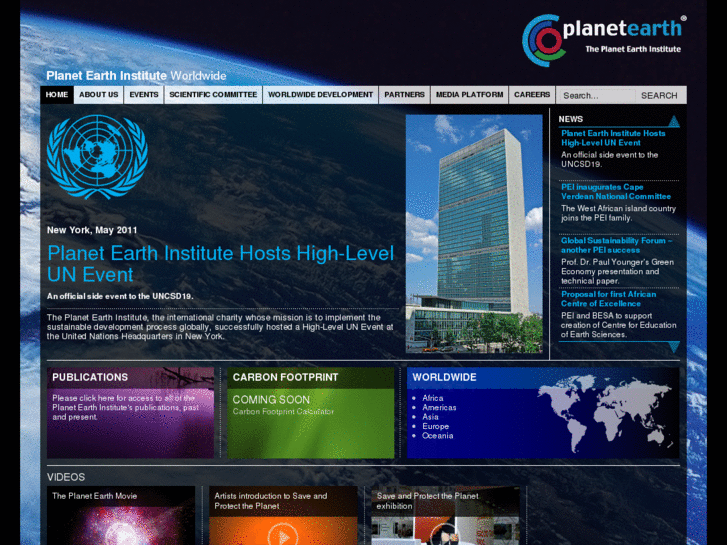Open About Us page

point(98,95)
